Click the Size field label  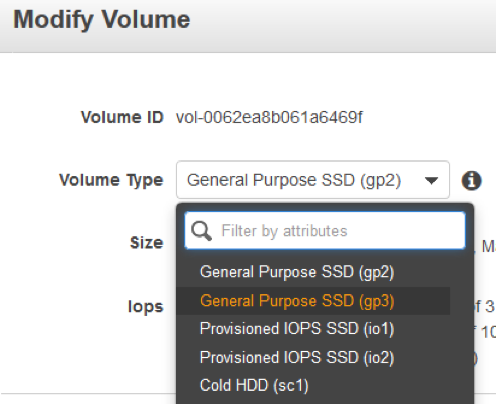point(147,243)
